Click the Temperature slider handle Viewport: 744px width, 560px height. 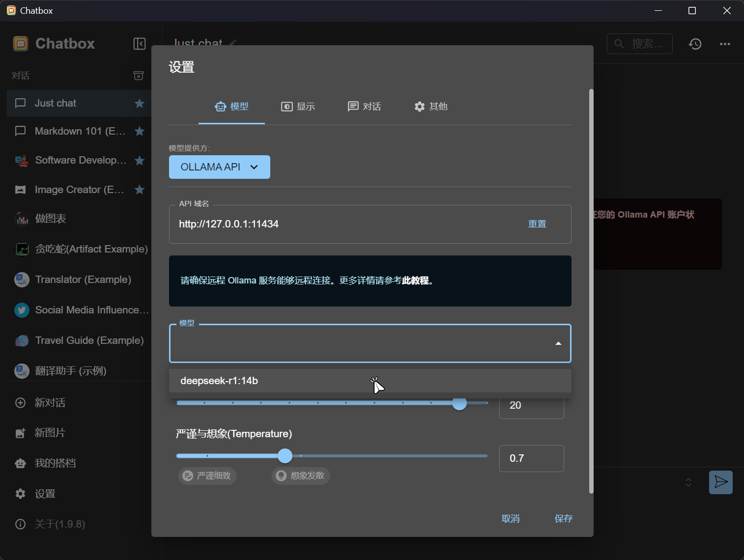coord(285,456)
